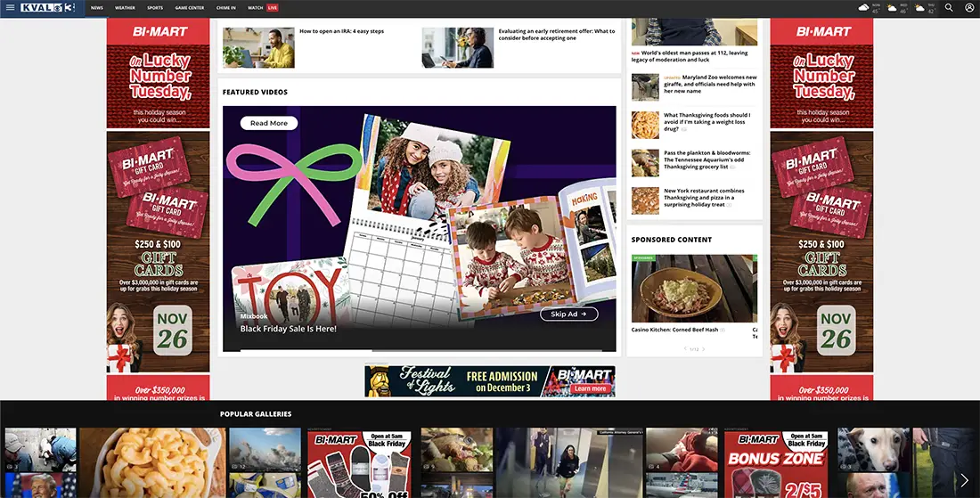Image resolution: width=980 pixels, height=498 pixels.
Task: Click Read More on video ad
Action: click(269, 123)
